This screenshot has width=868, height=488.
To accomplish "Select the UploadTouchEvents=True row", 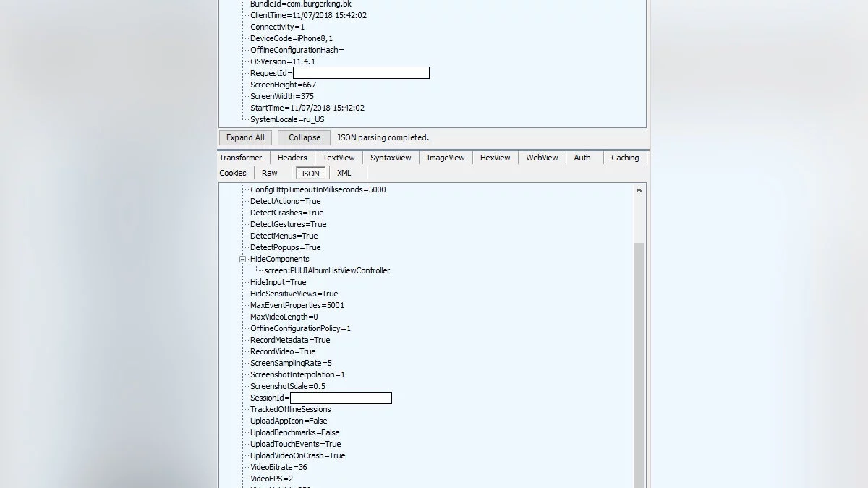I will (x=295, y=444).
